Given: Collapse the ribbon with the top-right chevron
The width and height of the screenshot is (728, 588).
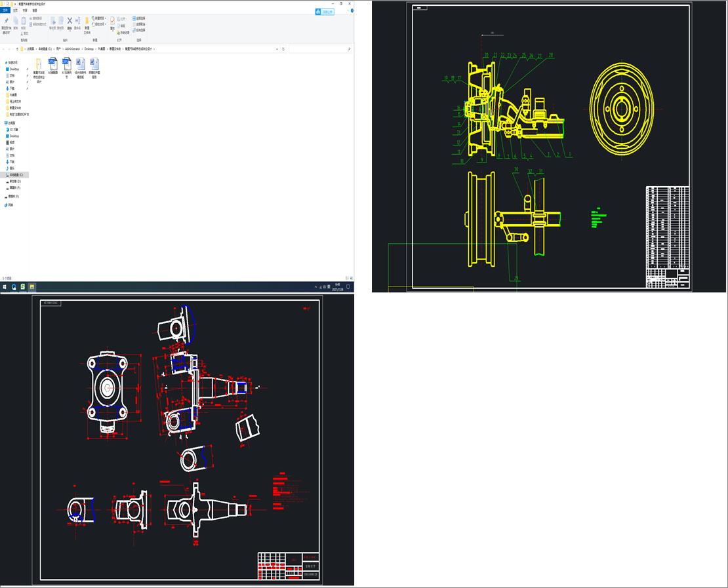Looking at the screenshot, I should (348, 10).
